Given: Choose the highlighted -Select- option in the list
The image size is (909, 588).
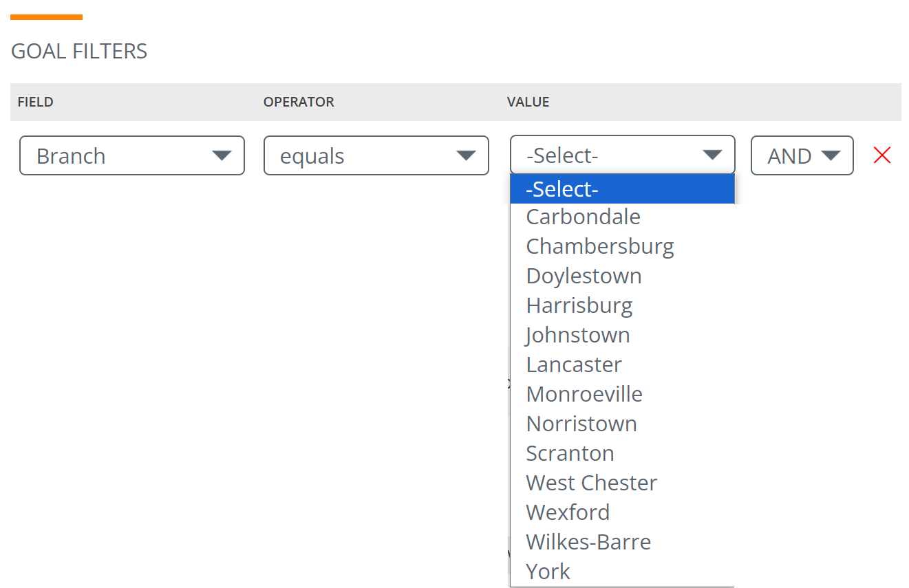Looking at the screenshot, I should pos(623,189).
